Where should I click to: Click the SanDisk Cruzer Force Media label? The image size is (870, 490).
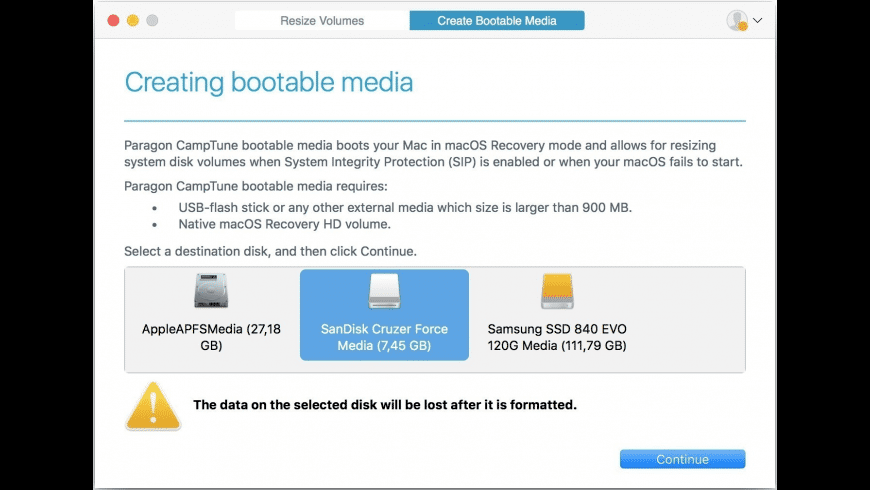point(384,337)
